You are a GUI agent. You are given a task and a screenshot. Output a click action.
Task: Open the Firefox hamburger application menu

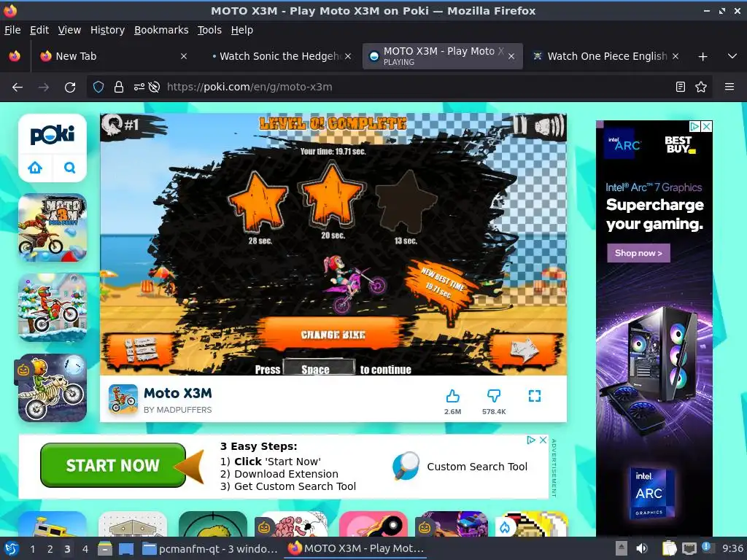pyautogui.click(x=729, y=87)
